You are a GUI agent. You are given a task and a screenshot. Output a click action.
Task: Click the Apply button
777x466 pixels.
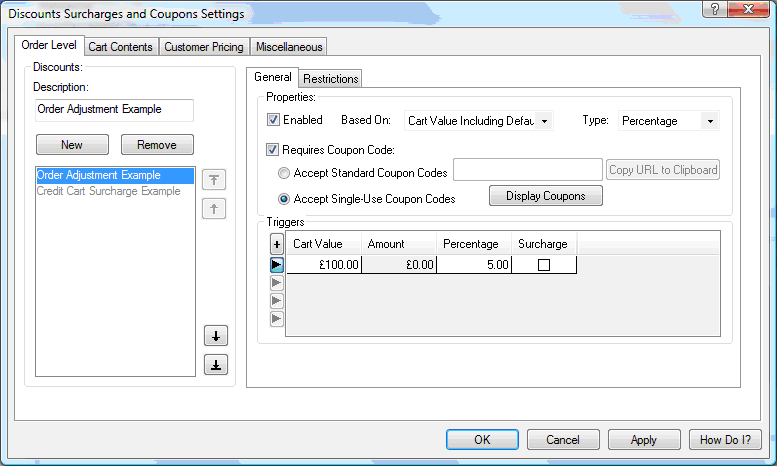pyautogui.click(x=644, y=440)
